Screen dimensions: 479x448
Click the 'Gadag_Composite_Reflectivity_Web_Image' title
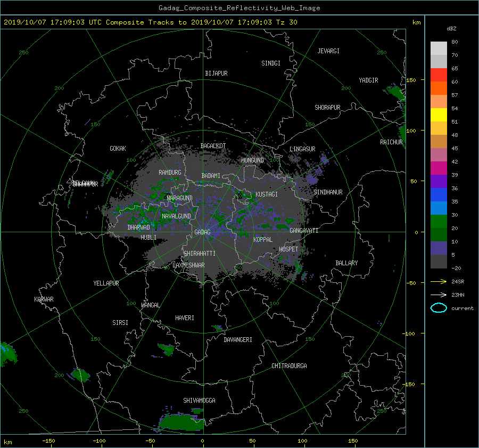(x=239, y=8)
